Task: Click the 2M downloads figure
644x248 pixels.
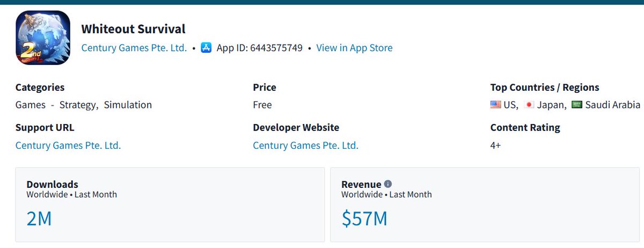Action: (39, 218)
